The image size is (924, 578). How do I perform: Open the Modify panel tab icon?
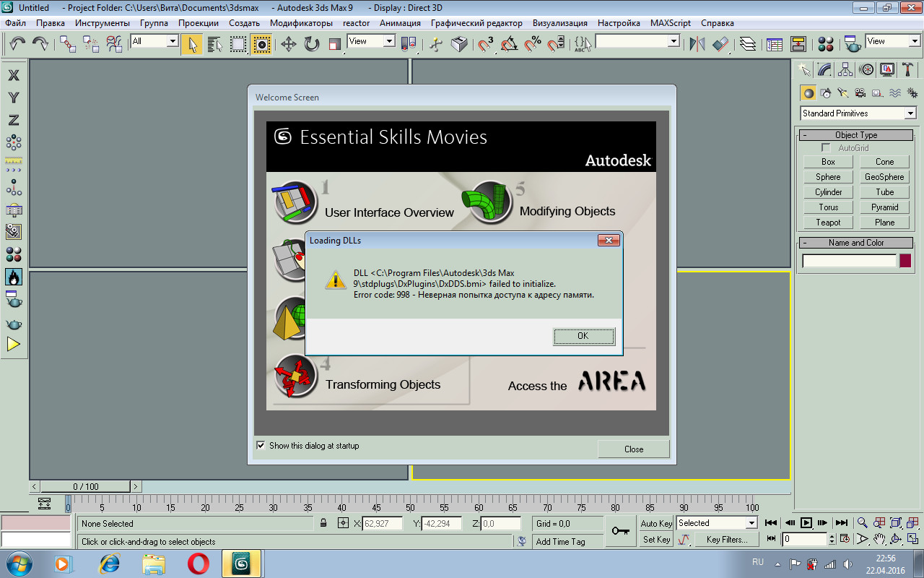(x=824, y=69)
